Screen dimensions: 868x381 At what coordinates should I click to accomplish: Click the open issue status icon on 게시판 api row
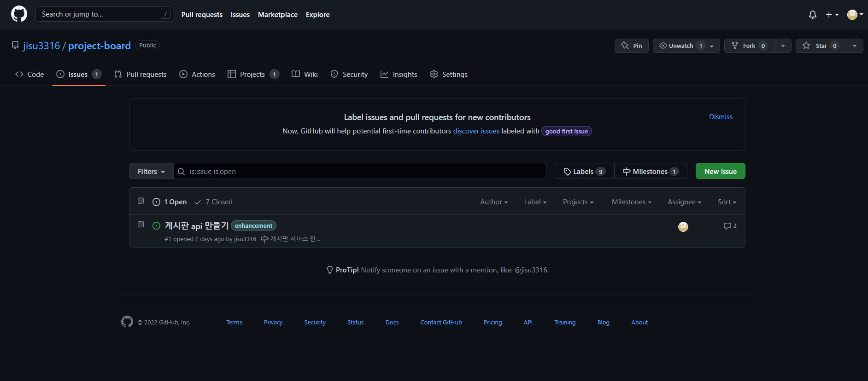[156, 225]
